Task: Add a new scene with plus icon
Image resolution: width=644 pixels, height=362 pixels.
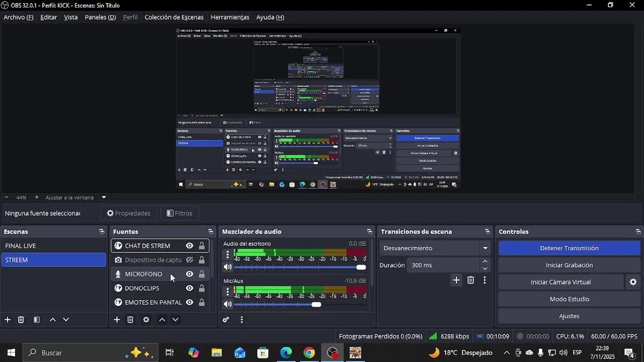Action: point(8,320)
